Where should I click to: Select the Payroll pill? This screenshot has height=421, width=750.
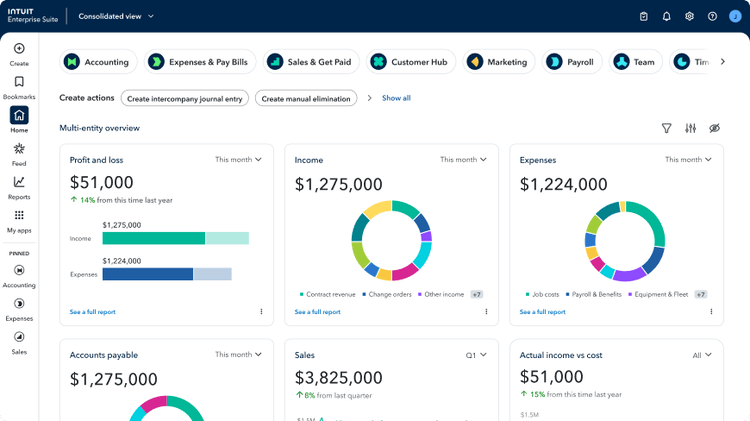[572, 62]
